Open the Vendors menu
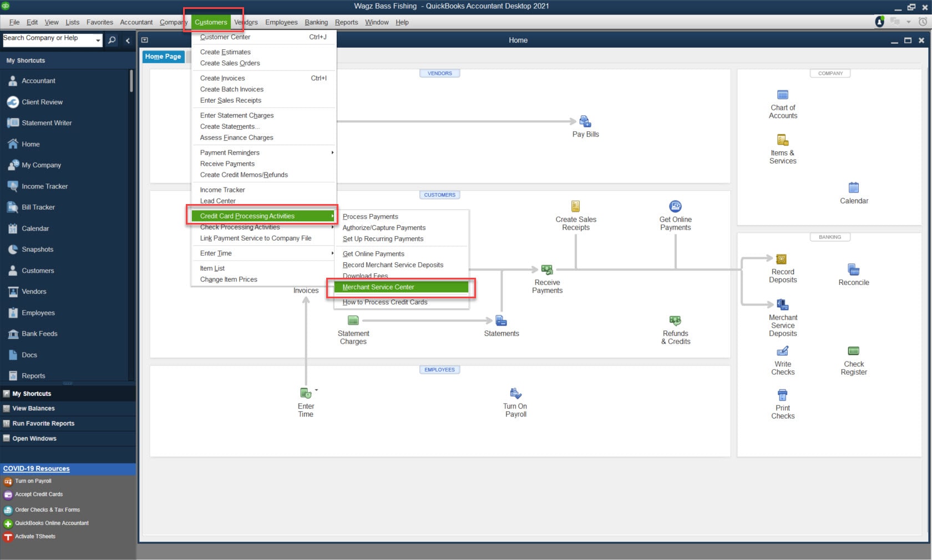 click(246, 22)
